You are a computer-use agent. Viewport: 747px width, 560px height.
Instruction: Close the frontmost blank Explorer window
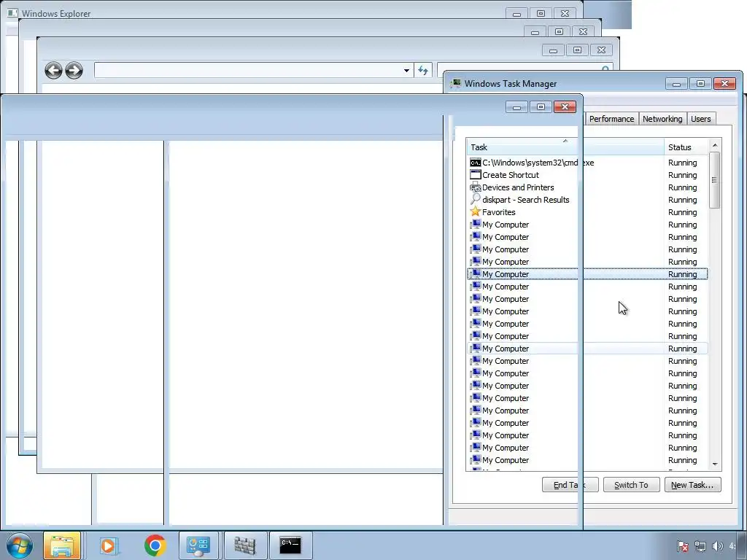tap(565, 107)
